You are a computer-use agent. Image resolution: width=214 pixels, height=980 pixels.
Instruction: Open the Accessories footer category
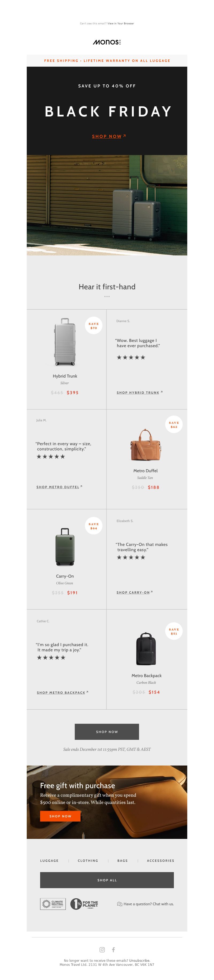[160, 861]
